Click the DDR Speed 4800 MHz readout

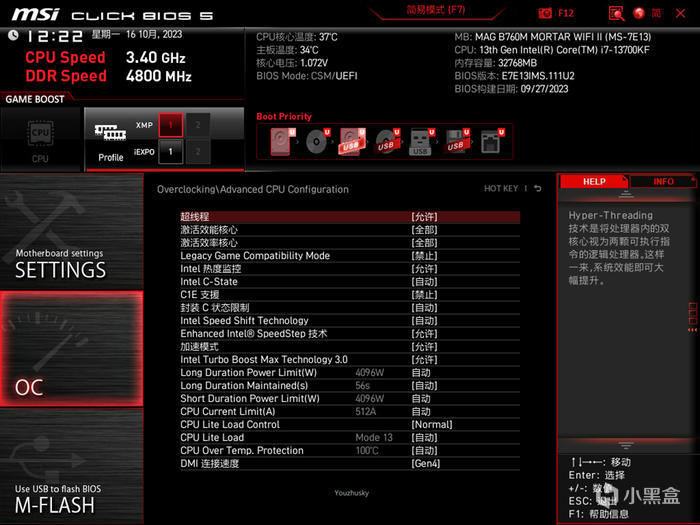[x=108, y=76]
